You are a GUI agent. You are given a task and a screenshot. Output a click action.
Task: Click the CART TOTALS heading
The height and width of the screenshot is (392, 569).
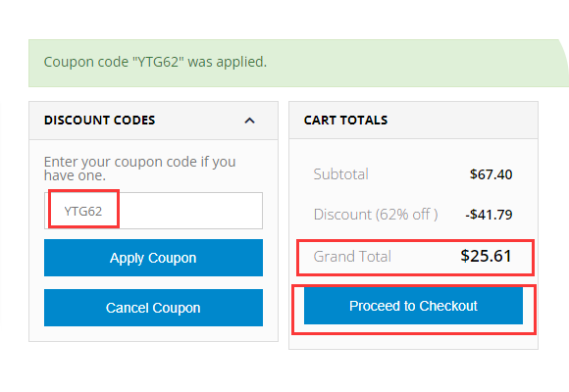point(346,120)
